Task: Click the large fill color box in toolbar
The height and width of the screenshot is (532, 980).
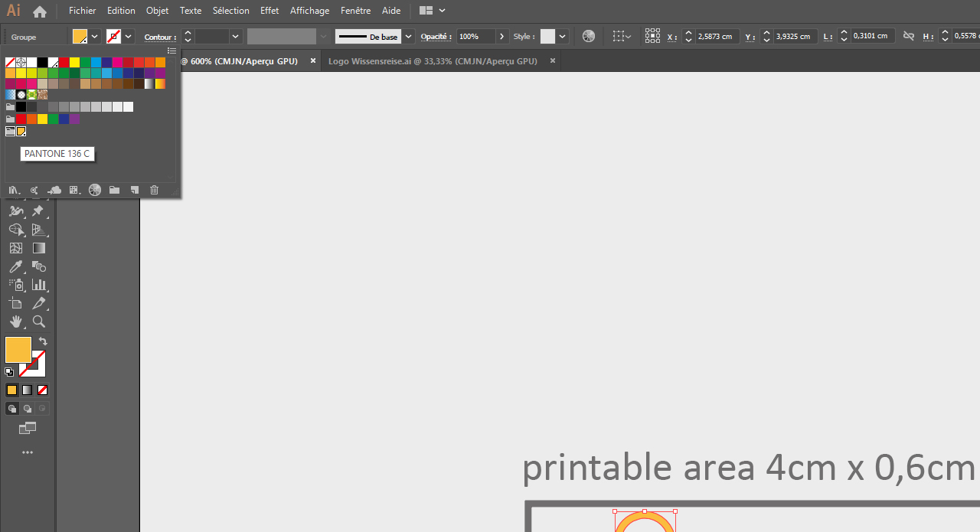Action: (18, 350)
